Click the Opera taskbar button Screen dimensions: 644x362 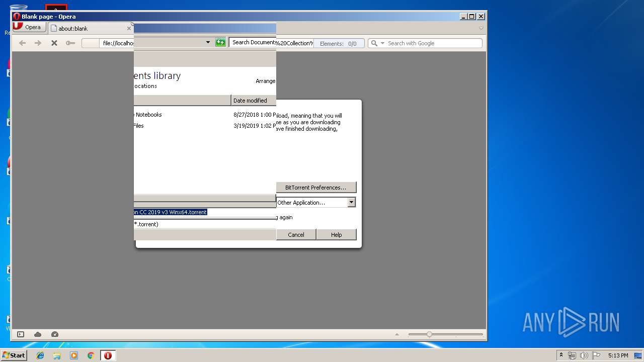click(108, 355)
